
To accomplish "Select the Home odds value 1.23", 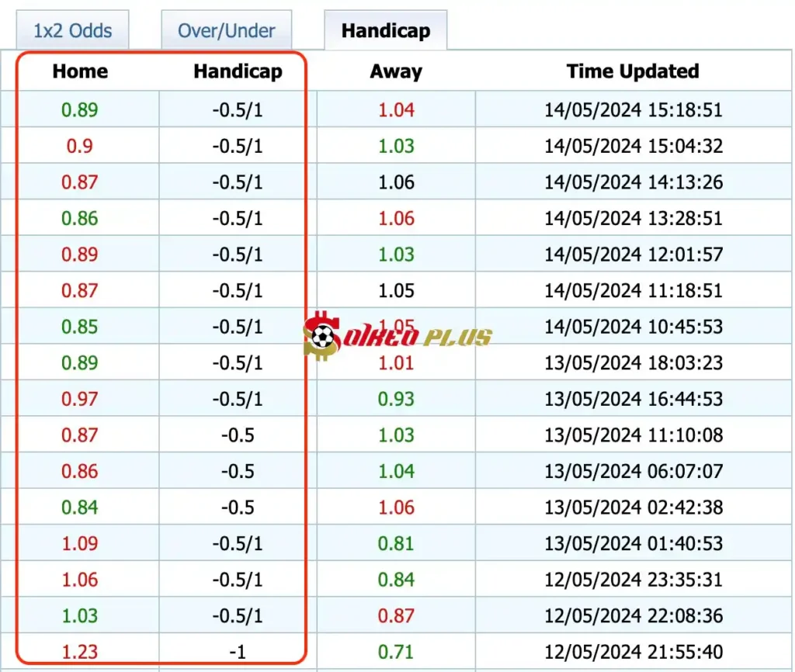I will click(80, 652).
